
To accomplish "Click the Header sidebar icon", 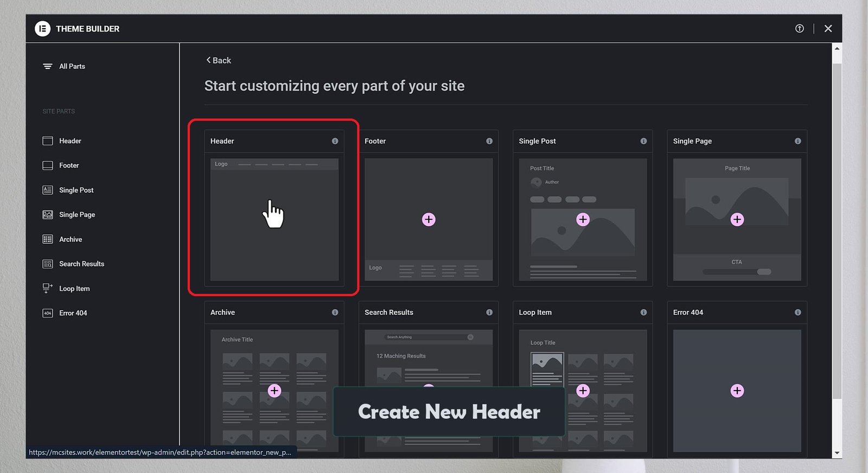I will tap(48, 141).
